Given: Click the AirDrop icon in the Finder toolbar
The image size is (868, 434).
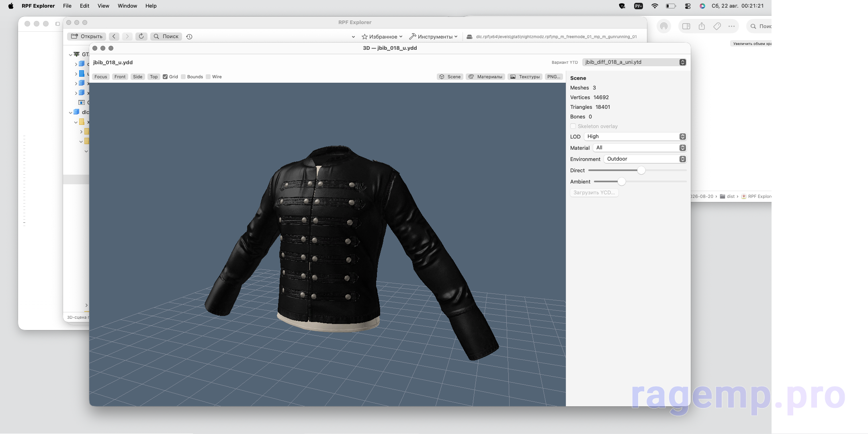Looking at the screenshot, I should [664, 26].
